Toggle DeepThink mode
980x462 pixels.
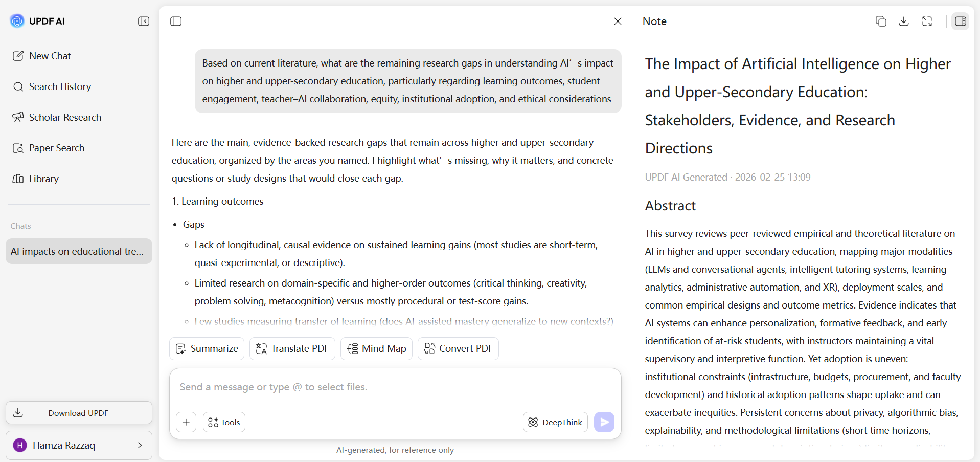(x=555, y=422)
